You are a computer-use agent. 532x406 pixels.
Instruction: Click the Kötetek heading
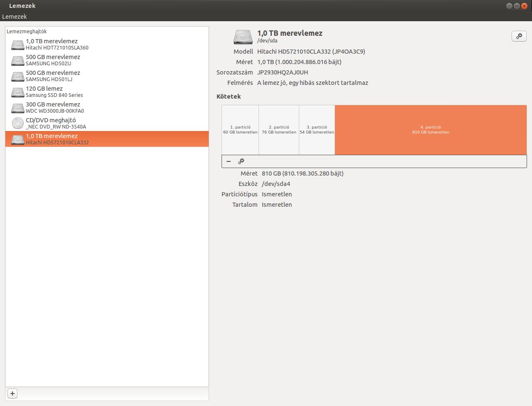tap(229, 97)
